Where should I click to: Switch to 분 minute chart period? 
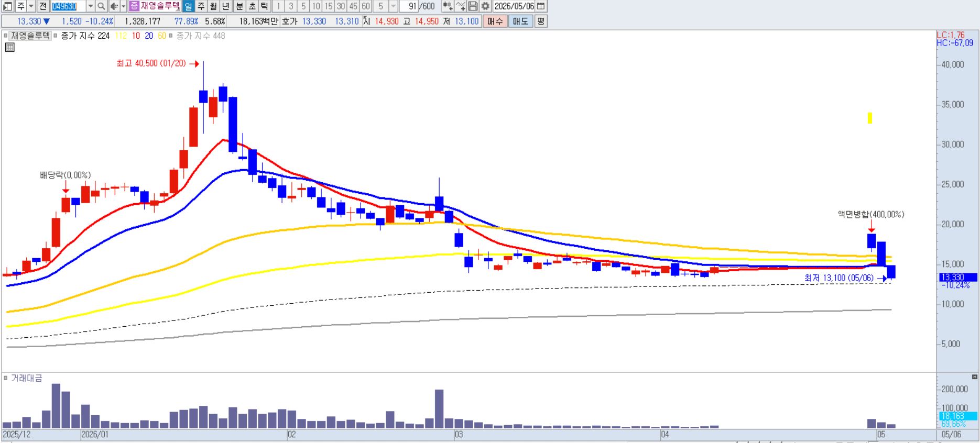[239, 6]
